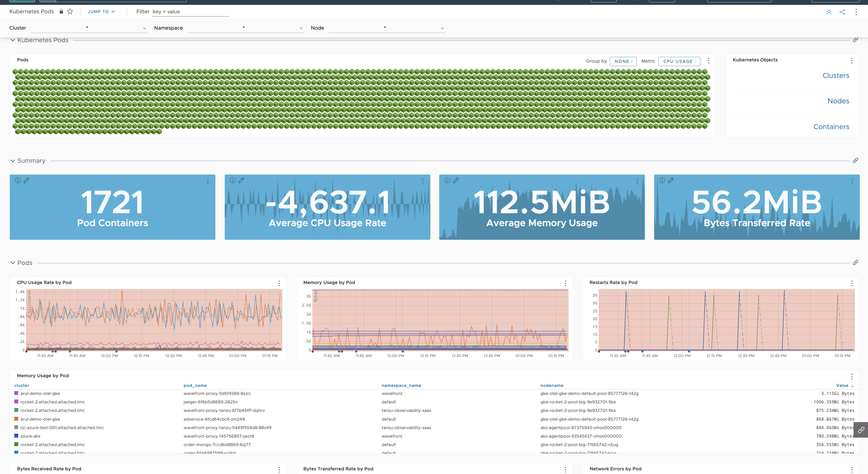Viewport: 868px width, 474px height.
Task: Select the pod_name column header
Action: [195, 385]
